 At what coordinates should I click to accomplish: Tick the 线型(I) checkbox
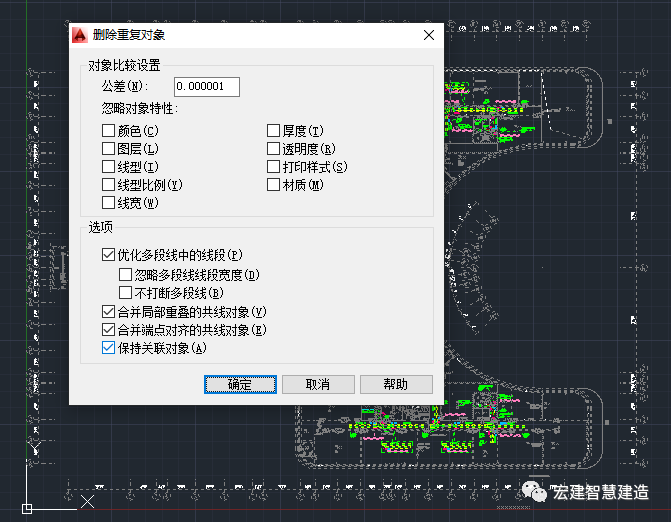[108, 166]
